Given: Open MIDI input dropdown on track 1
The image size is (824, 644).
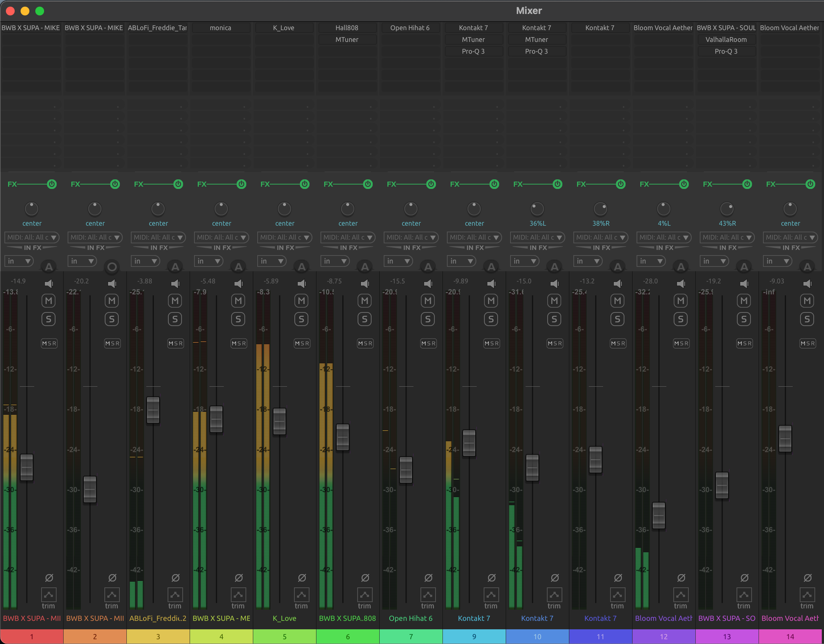Looking at the screenshot, I should click(x=32, y=237).
